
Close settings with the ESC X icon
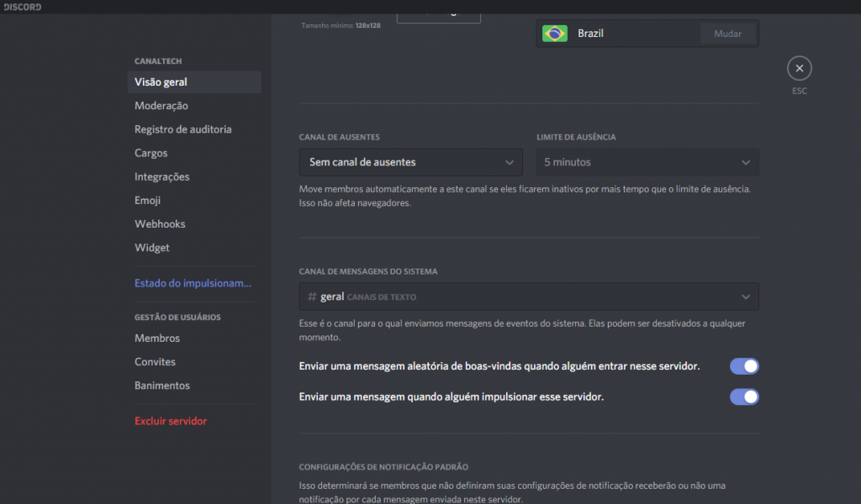pos(799,69)
